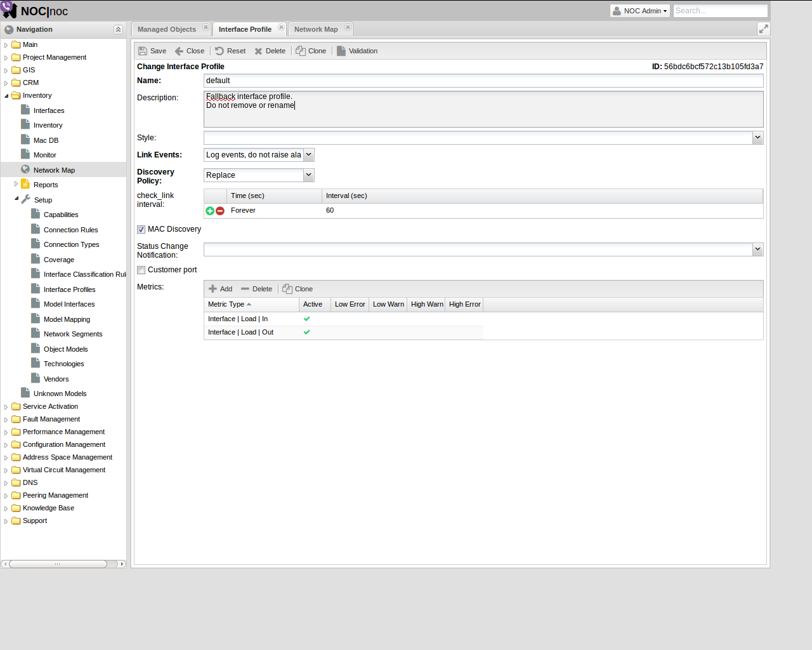Switch to the Managed Objects tab
812x650 pixels.
[167, 29]
